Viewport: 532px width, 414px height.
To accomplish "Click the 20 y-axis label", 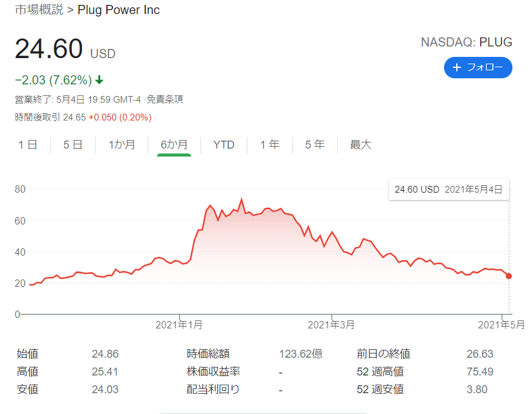I will click(x=20, y=283).
